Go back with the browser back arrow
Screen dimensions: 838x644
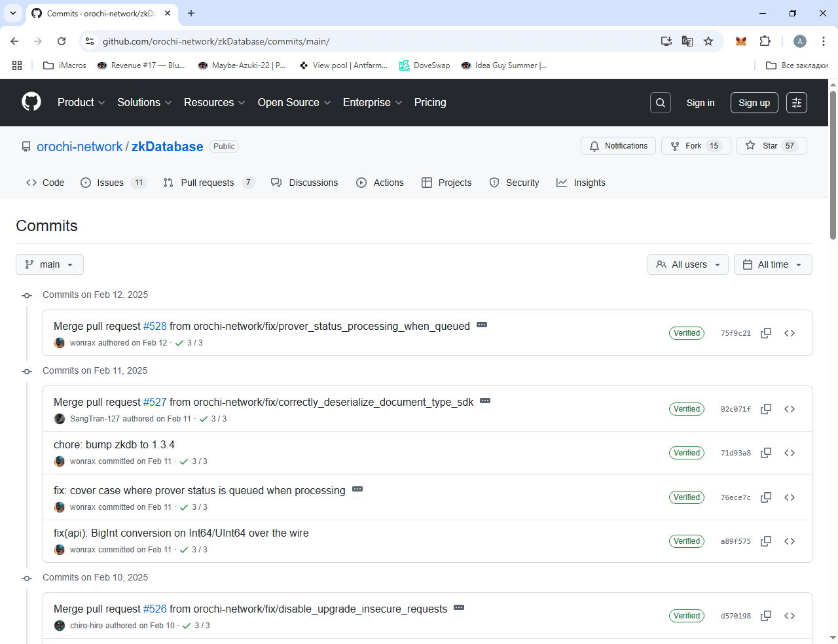[14, 41]
